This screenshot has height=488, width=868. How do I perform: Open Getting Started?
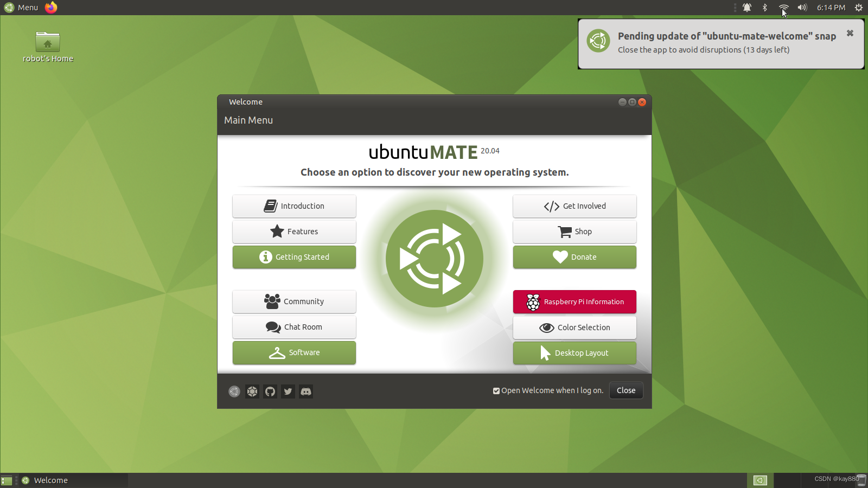point(294,257)
